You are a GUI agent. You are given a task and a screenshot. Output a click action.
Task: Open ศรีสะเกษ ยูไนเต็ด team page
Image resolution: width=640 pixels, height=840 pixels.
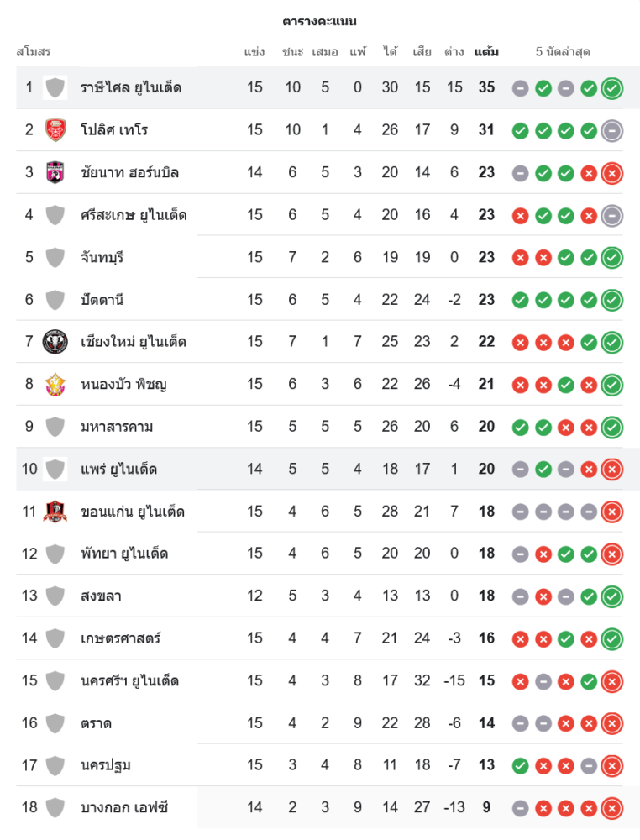click(x=134, y=215)
